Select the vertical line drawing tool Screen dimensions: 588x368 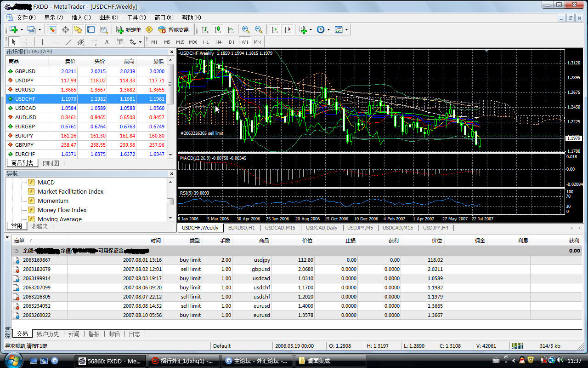(x=43, y=42)
